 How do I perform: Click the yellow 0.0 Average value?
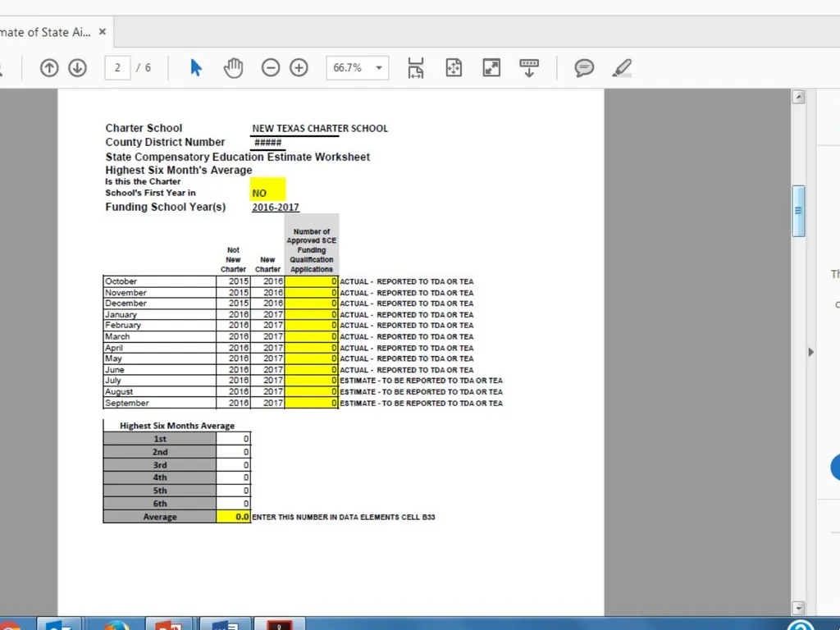click(x=234, y=517)
